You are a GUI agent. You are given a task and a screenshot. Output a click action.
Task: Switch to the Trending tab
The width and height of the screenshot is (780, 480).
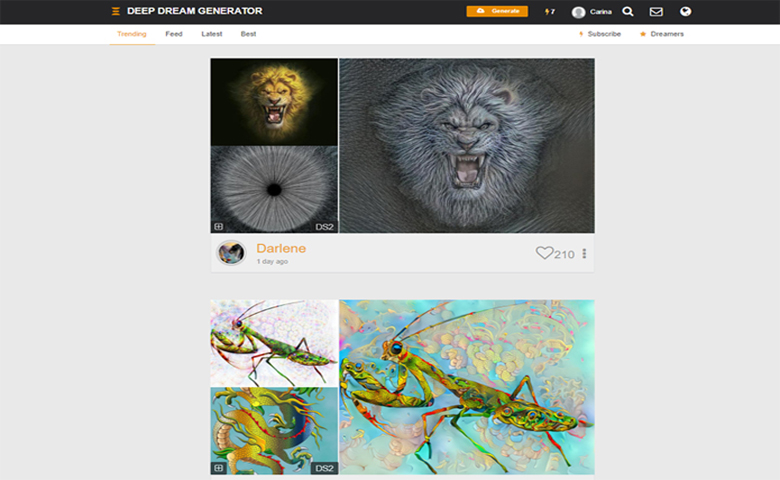pos(132,34)
